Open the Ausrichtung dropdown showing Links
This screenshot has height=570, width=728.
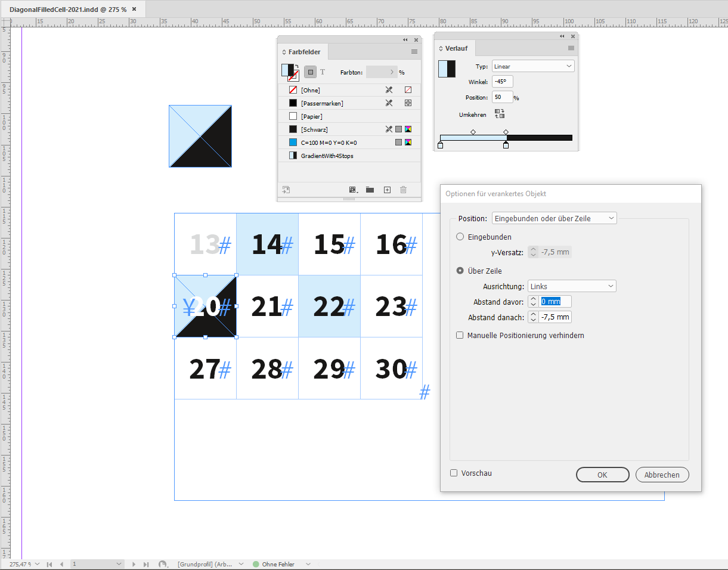coord(571,286)
